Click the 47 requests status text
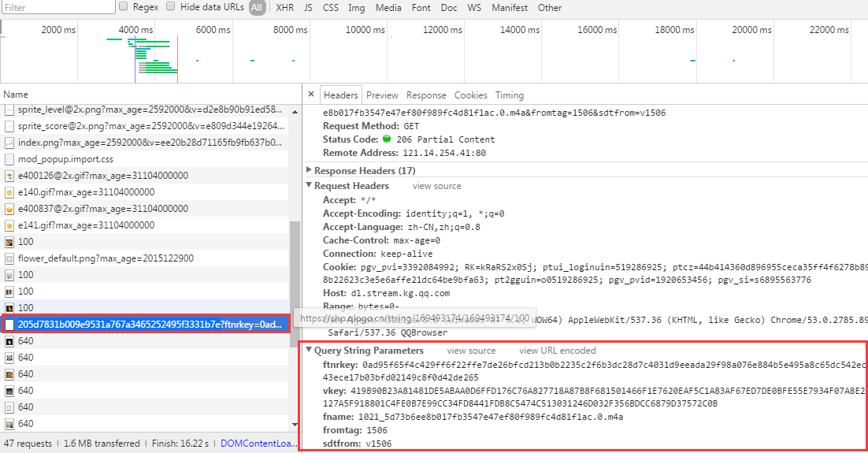The height and width of the screenshot is (453, 868). click(x=28, y=443)
